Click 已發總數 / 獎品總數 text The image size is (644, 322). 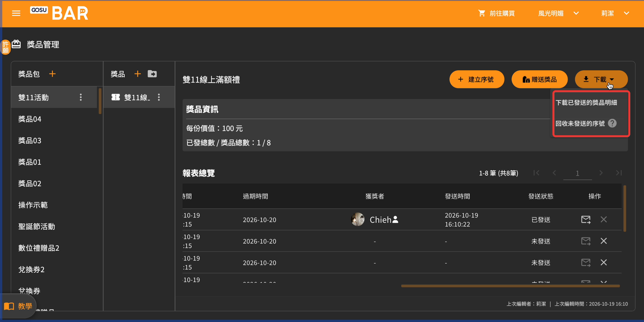[x=229, y=143]
